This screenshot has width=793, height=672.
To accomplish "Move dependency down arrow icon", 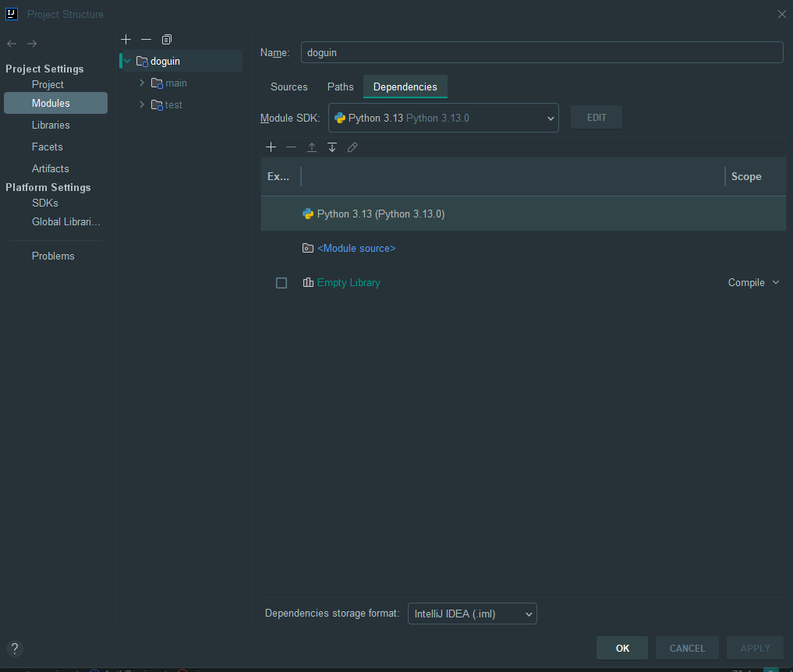I will point(331,147).
